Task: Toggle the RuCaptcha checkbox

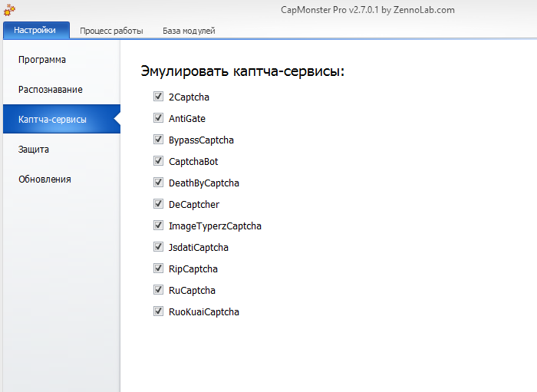Action: pos(158,290)
